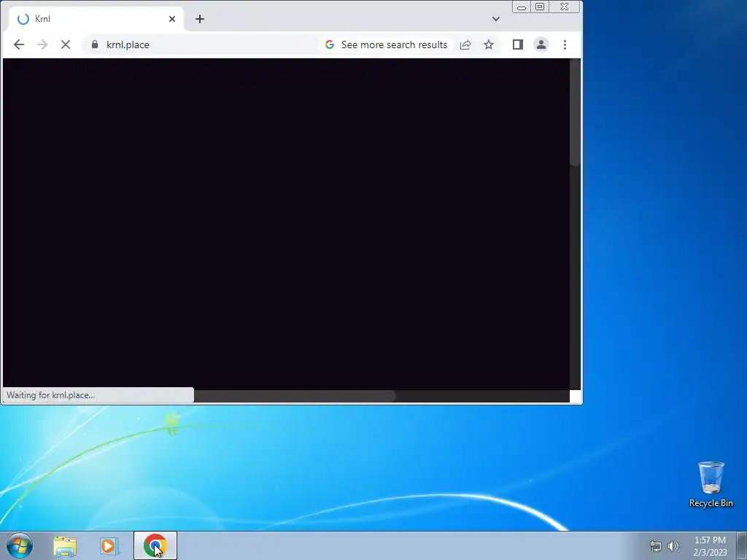The width and height of the screenshot is (747, 560).
Task: Click the Google logo in the address bar
Action: [330, 44]
